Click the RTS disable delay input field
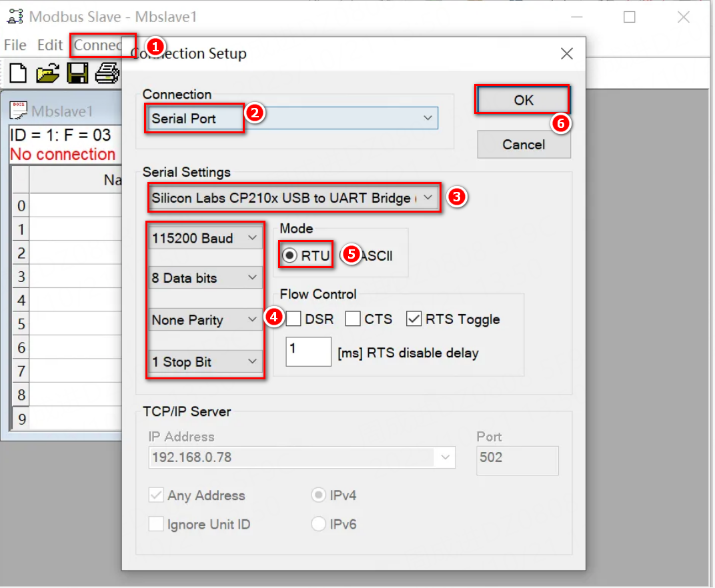Viewport: 715px width, 588px height. tap(308, 351)
